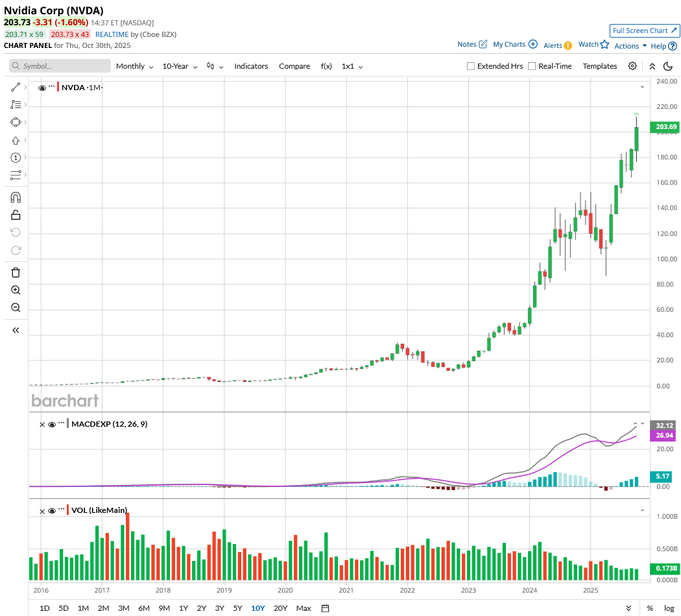Open the Fibonacci retracement tool group
The image size is (681, 616).
tap(16, 104)
